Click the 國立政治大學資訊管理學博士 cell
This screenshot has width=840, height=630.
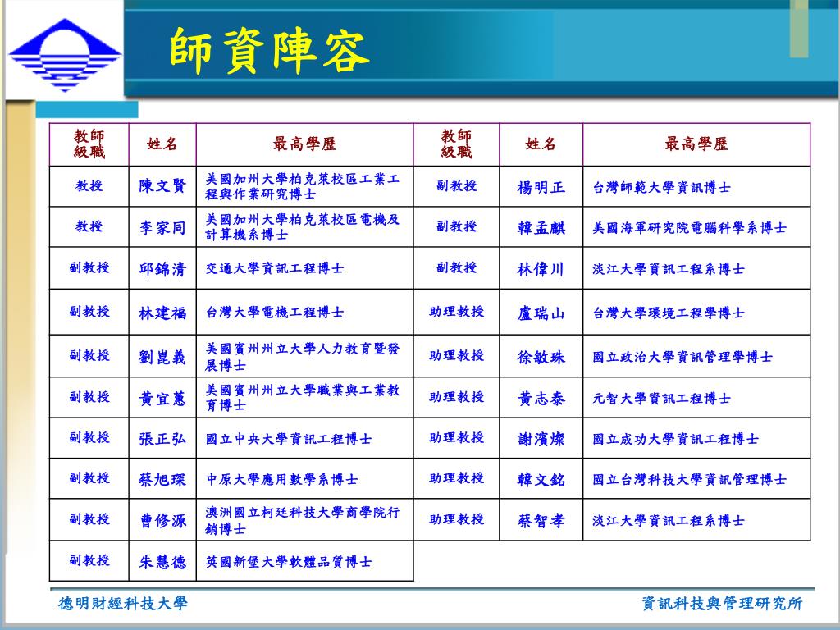click(696, 356)
